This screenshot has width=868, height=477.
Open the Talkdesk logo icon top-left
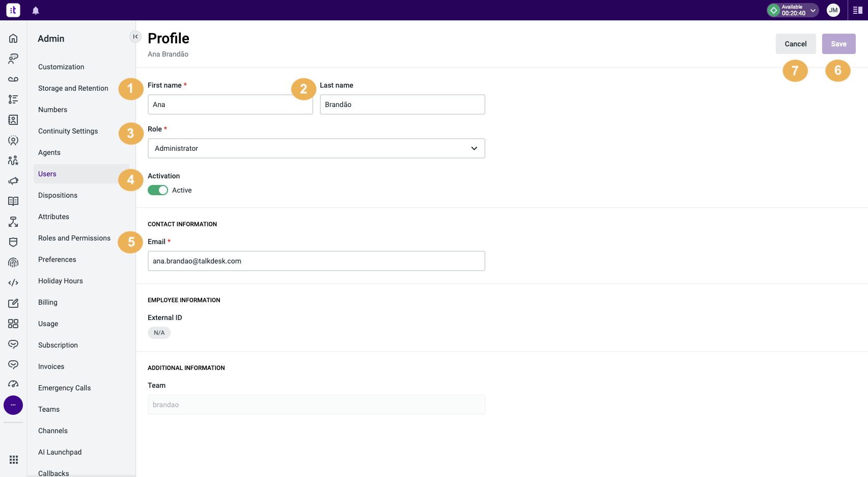click(x=13, y=10)
